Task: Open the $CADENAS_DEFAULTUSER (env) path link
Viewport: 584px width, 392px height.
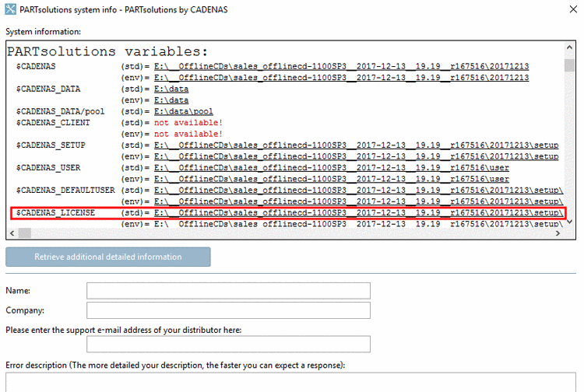Action: point(359,201)
